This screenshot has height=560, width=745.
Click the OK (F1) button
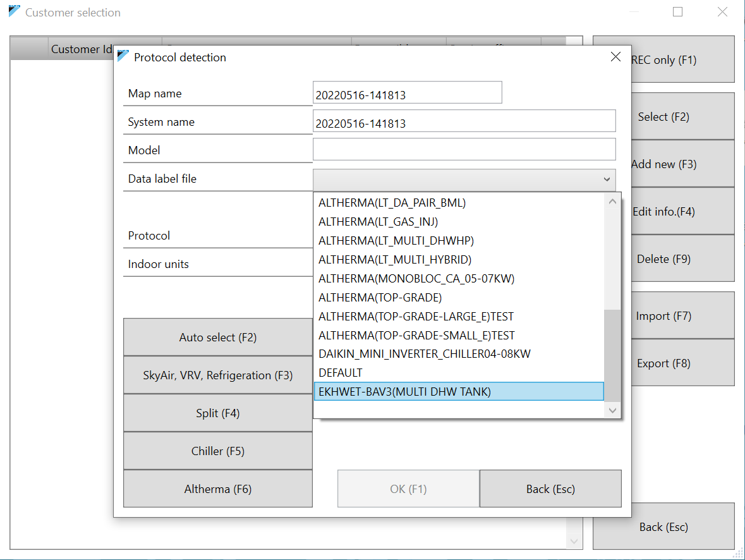pyautogui.click(x=408, y=489)
